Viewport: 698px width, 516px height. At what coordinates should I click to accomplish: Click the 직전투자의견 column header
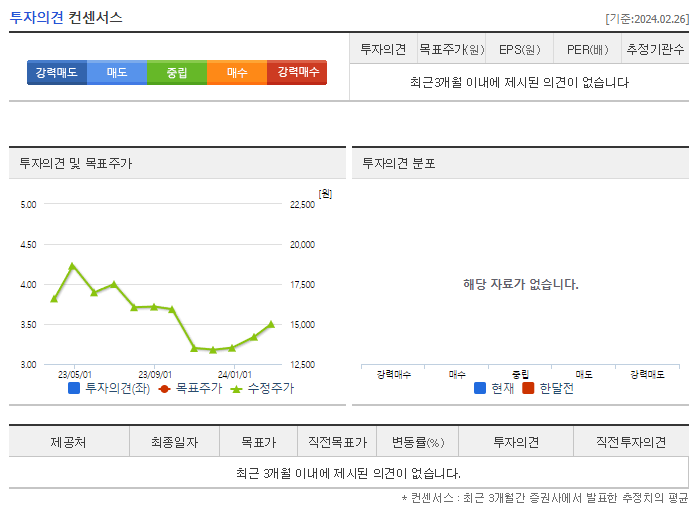pos(631,442)
